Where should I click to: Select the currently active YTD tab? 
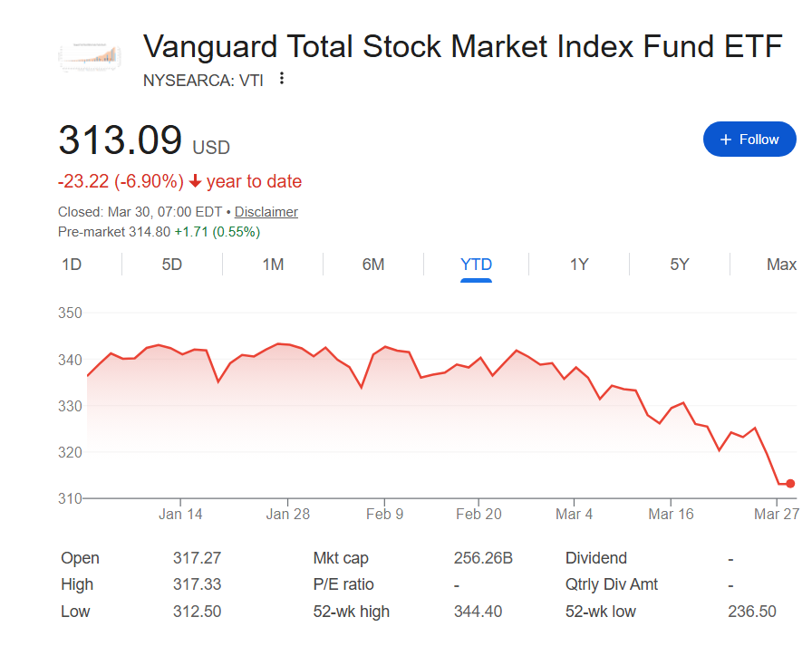(x=475, y=264)
